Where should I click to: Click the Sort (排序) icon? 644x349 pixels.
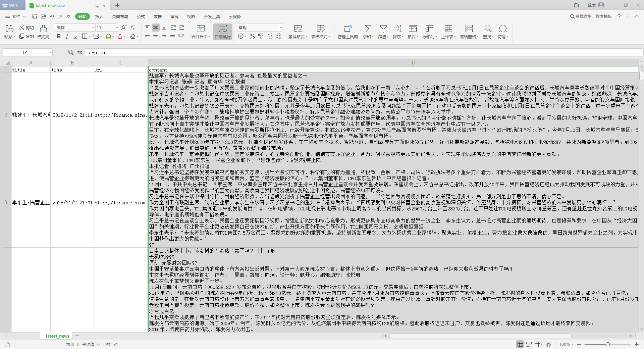click(x=398, y=29)
